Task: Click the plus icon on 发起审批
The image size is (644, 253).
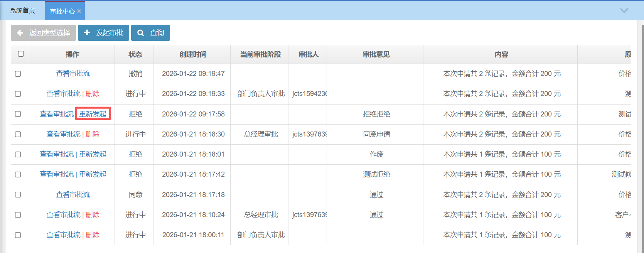Action: pyautogui.click(x=87, y=33)
